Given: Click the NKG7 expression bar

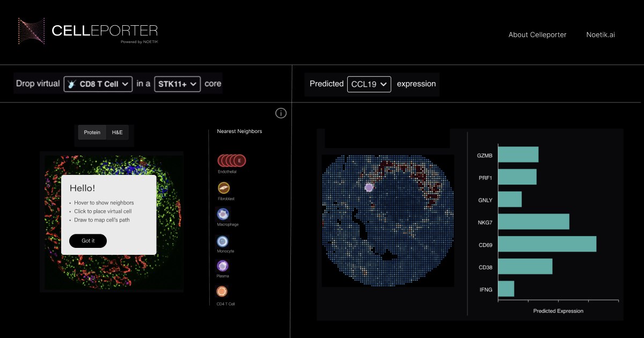Looking at the screenshot, I should pos(533,222).
